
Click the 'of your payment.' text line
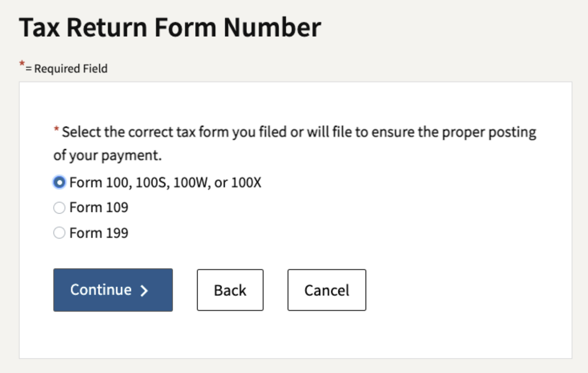pyautogui.click(x=108, y=155)
